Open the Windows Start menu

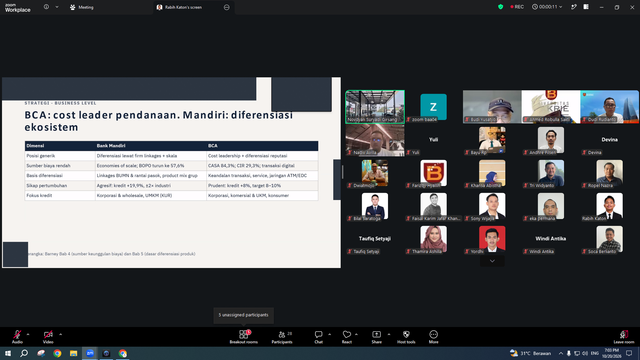tap(7, 353)
